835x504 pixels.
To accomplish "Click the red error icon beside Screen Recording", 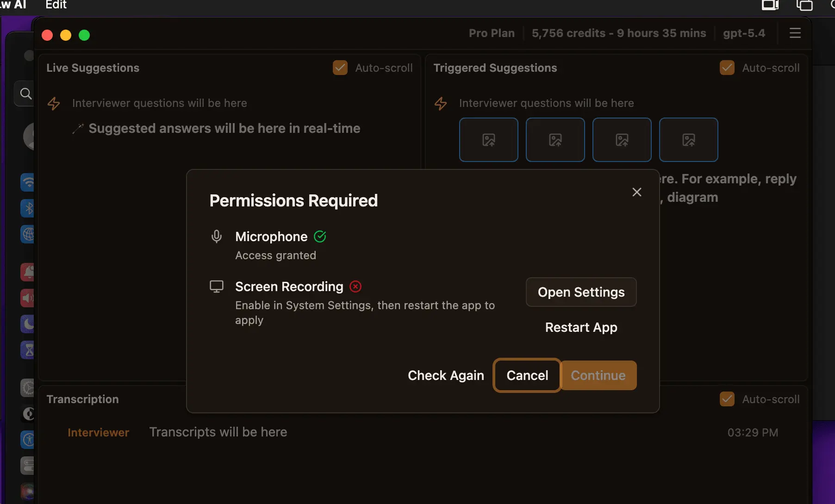I will coord(355,286).
